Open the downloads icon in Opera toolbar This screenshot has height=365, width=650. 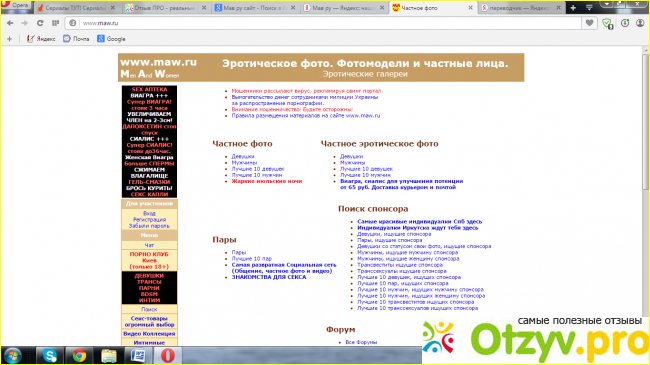pos(625,23)
